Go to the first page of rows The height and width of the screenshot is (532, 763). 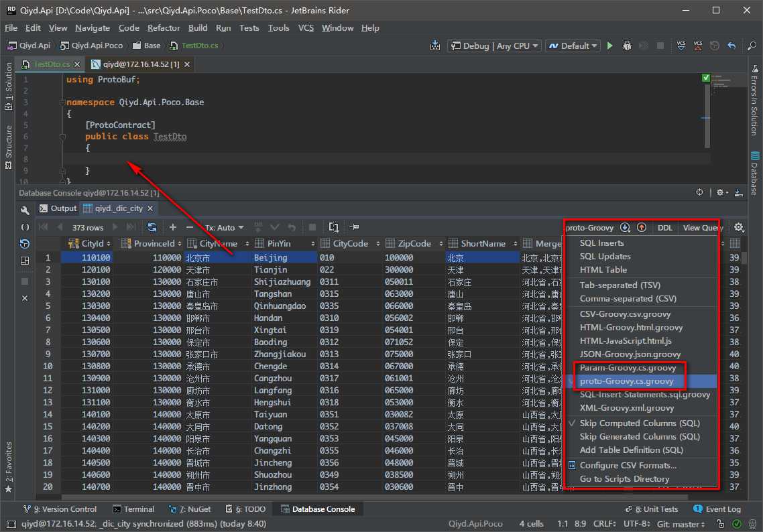(44, 227)
